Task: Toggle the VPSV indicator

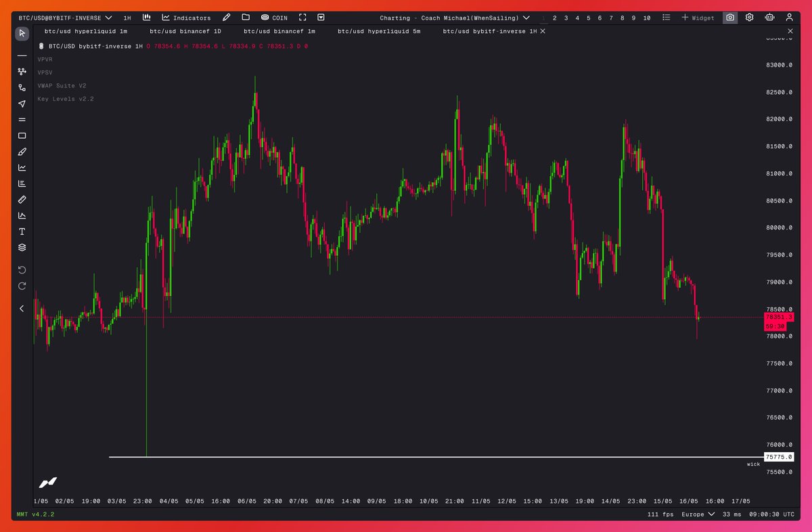Action: [x=45, y=72]
